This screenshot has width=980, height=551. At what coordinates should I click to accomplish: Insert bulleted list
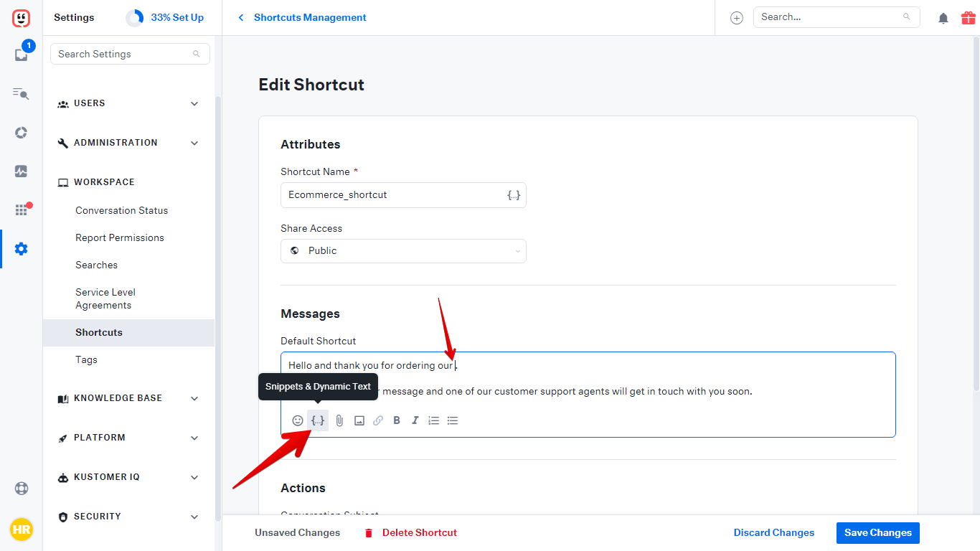point(452,420)
